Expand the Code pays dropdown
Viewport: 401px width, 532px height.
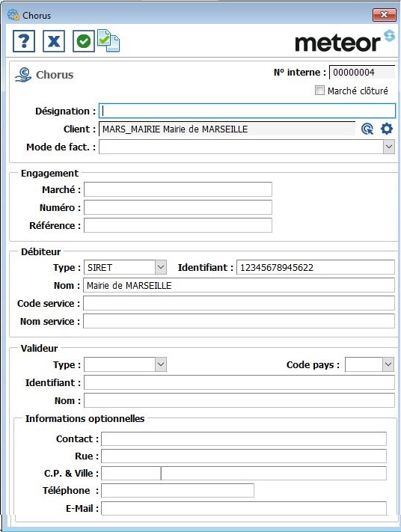[388, 364]
